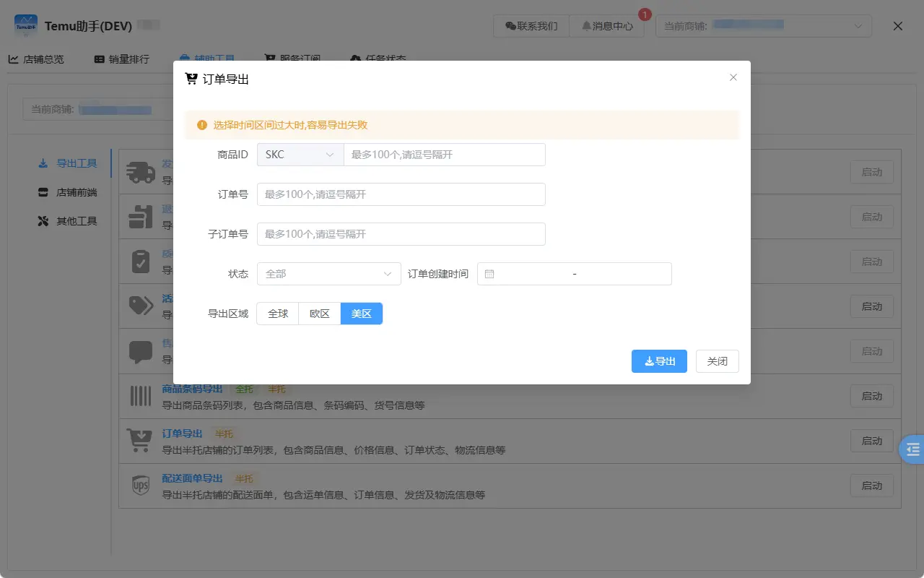The width and height of the screenshot is (924, 578).
Task: Click the 子订单号 input field
Action: pos(401,234)
